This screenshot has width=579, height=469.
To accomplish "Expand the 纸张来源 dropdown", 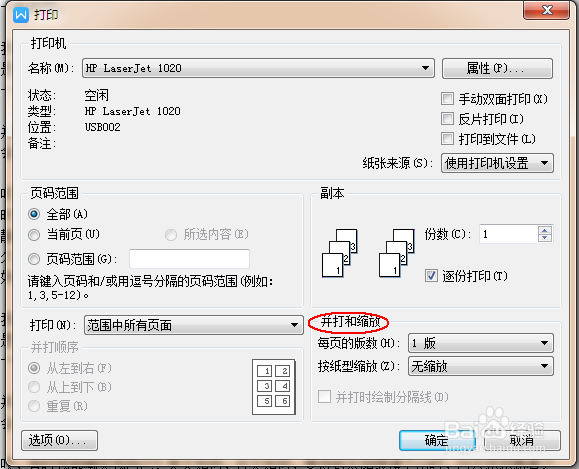I will [497, 163].
